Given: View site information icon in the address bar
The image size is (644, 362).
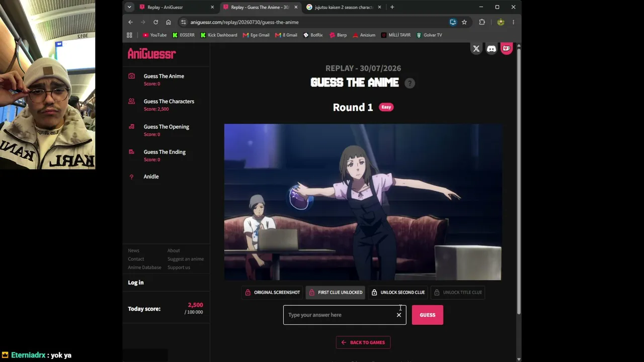Looking at the screenshot, I should pyautogui.click(x=184, y=22).
